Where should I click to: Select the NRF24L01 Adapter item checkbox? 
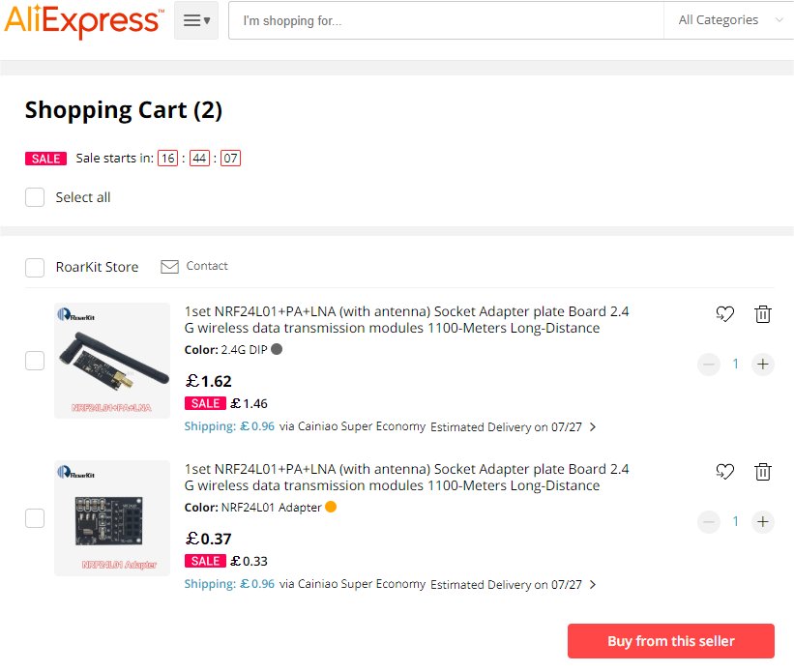point(35,518)
